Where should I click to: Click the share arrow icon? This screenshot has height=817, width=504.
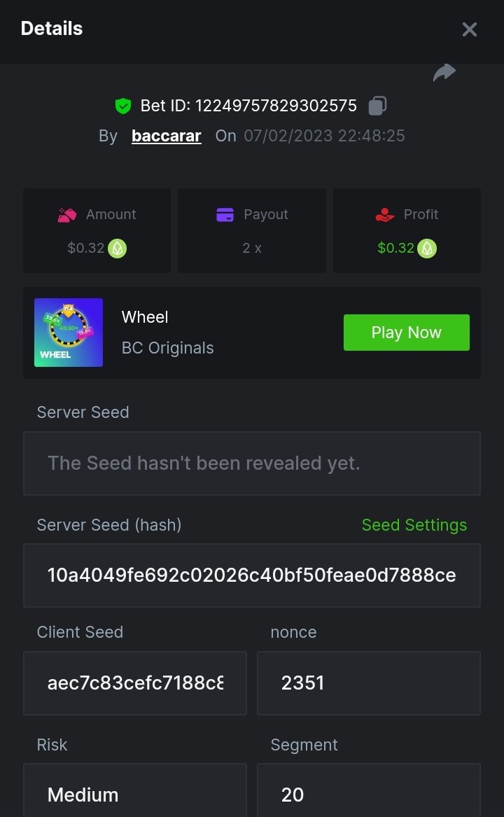point(444,72)
